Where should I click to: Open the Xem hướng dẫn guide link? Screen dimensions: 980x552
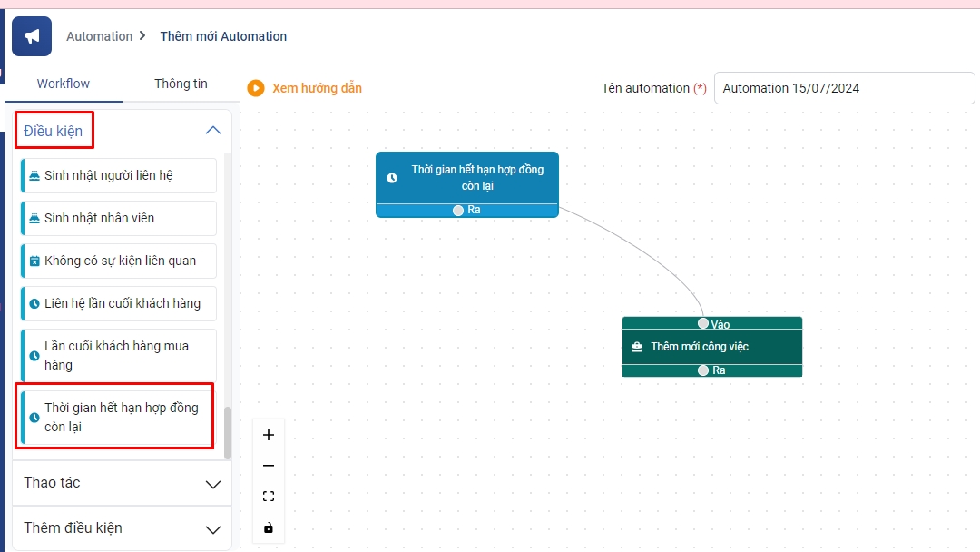pos(317,88)
